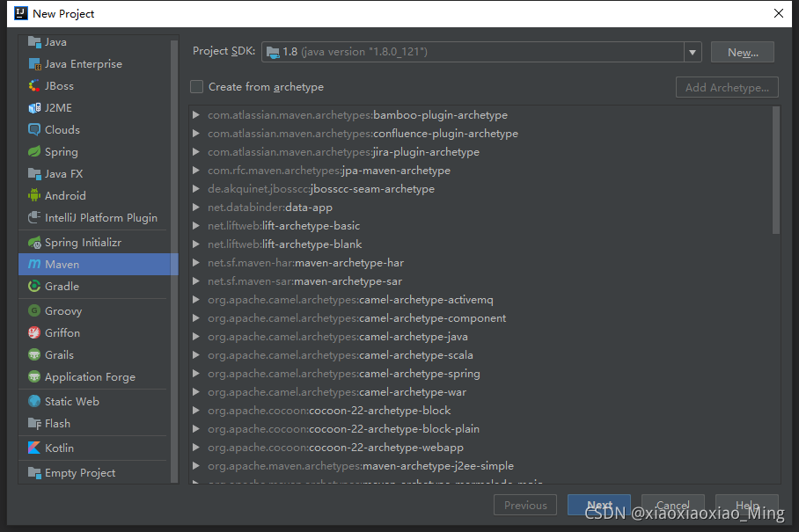This screenshot has height=532, width=799.
Task: Click the Spring leaf icon
Action: [x=34, y=152]
